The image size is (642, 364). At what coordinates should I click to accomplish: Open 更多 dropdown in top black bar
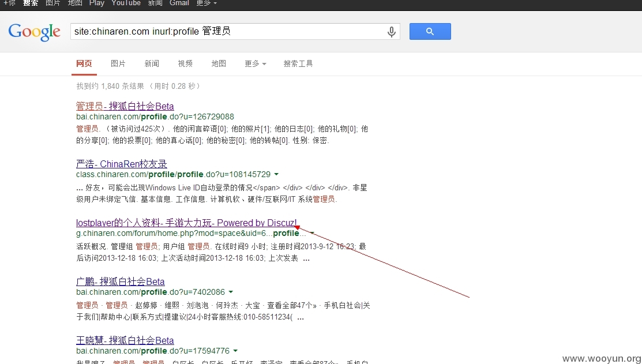point(207,3)
